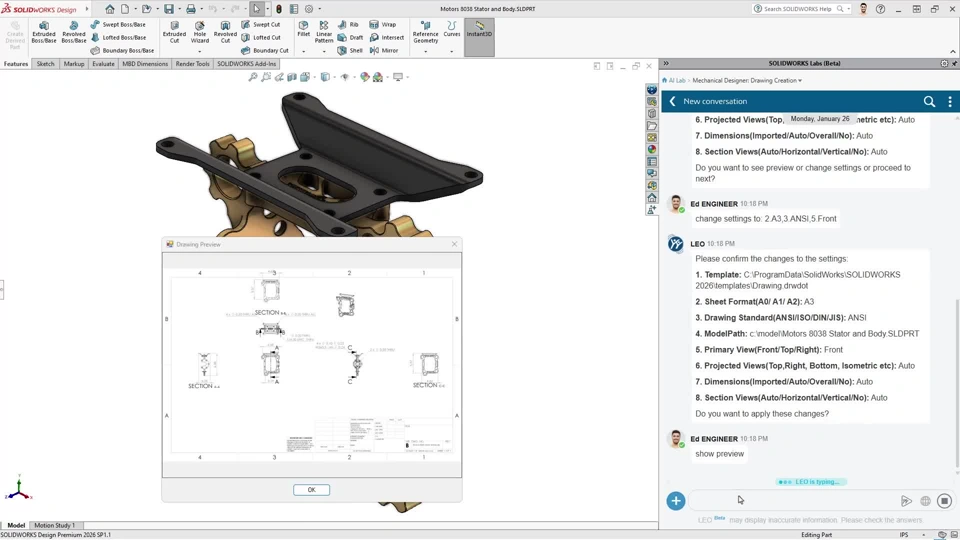The width and height of the screenshot is (960, 540).
Task: Select the Fillet tool
Action: click(x=303, y=29)
